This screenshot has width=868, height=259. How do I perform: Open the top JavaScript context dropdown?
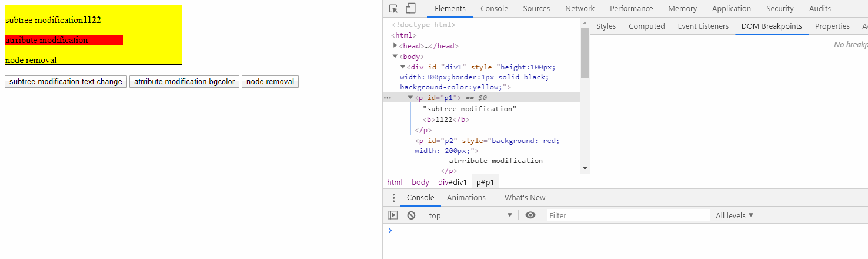[x=470, y=215]
